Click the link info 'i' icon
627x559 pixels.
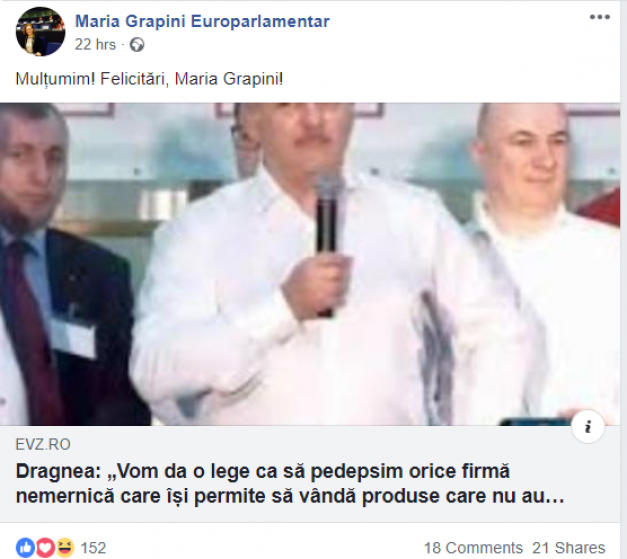pyautogui.click(x=587, y=427)
